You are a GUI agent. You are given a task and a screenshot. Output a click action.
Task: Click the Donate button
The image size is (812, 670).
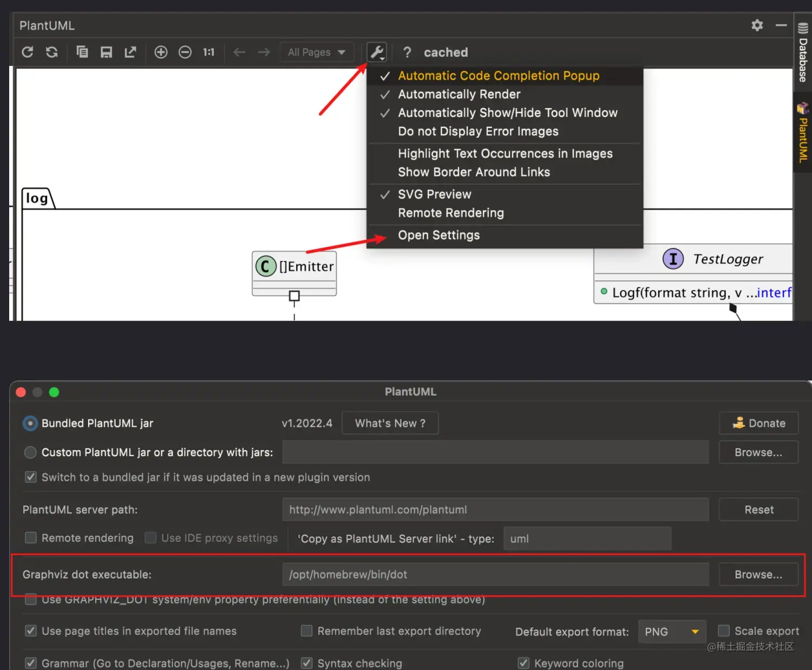(x=758, y=423)
